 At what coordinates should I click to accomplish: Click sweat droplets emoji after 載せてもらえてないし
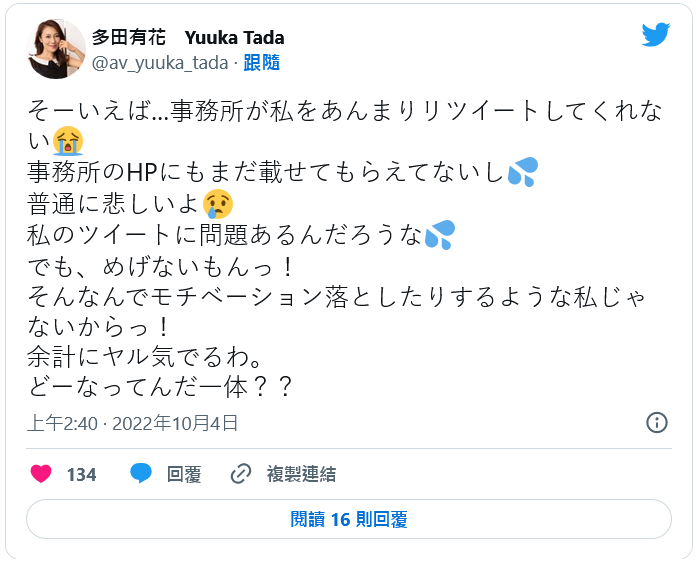tap(522, 171)
